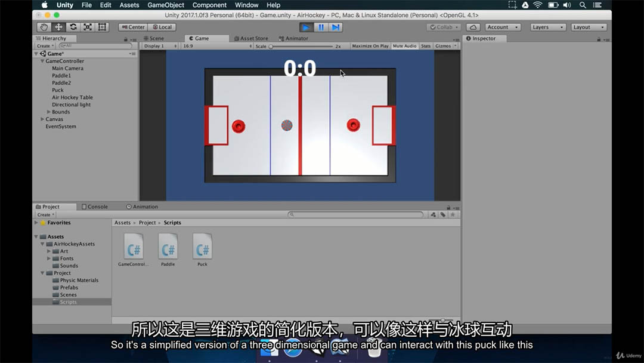
Task: Select the Hand tool in toolbar
Action: [x=44, y=27]
